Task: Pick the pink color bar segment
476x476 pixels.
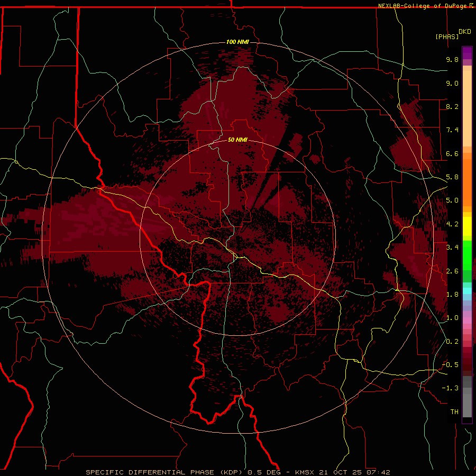Action: pyautogui.click(x=467, y=321)
